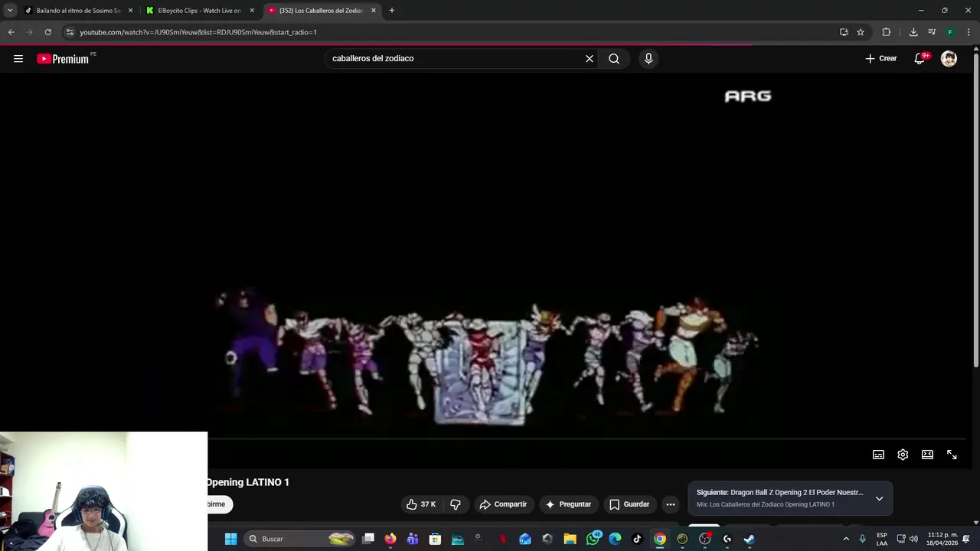View site information icon in address bar
The image size is (980, 551).
tap(70, 32)
